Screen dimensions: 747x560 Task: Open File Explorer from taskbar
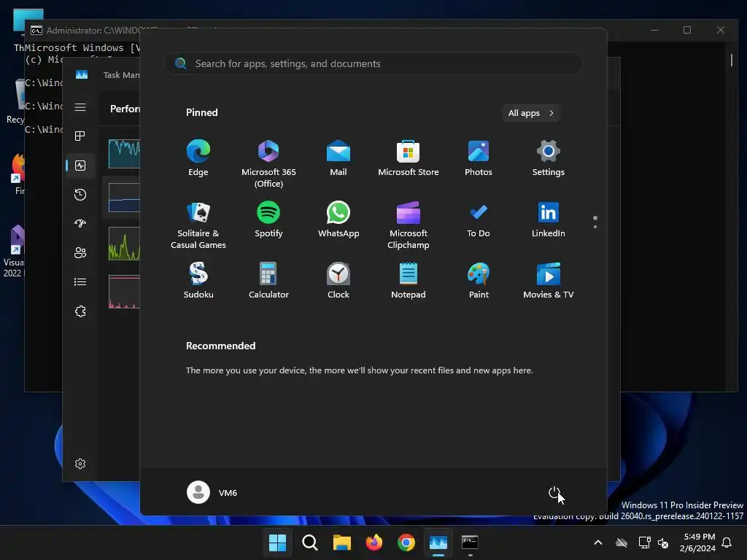(x=341, y=542)
